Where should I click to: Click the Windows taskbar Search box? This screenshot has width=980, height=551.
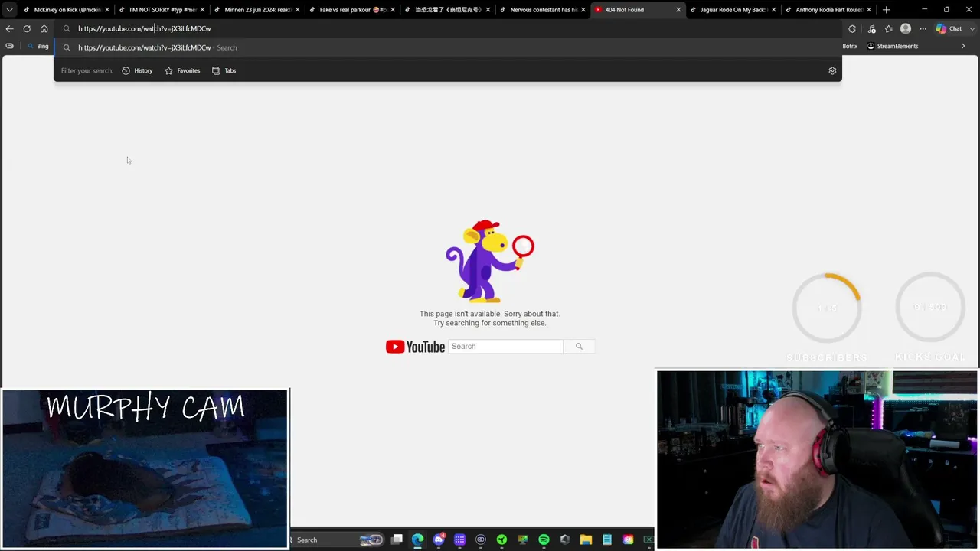pyautogui.click(x=335, y=540)
